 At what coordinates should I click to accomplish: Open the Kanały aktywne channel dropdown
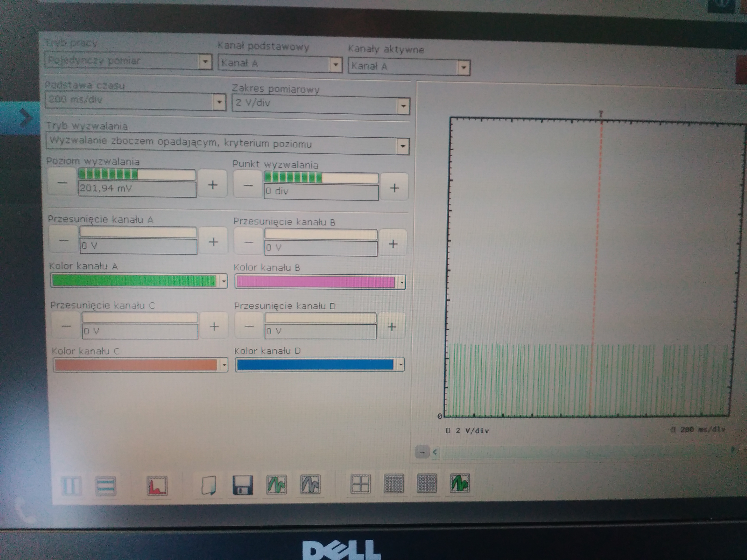[x=463, y=67]
